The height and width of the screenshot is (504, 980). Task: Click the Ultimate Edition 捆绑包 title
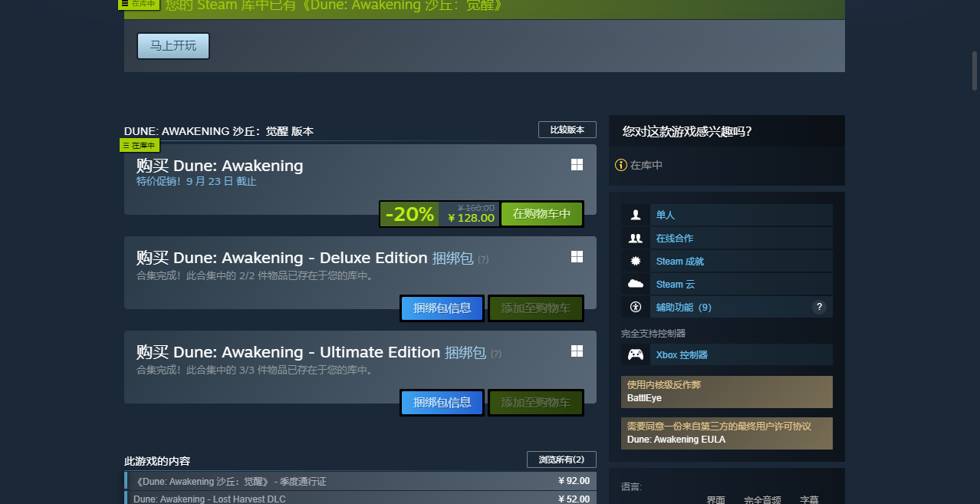click(x=311, y=352)
